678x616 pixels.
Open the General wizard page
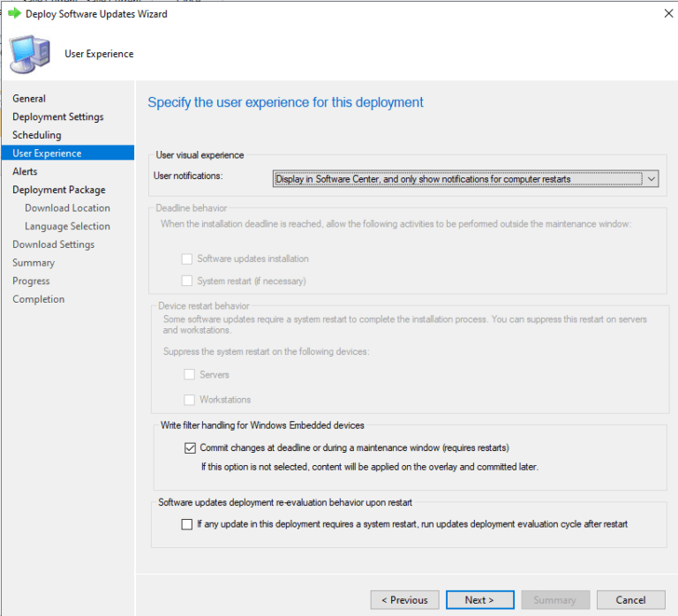tap(29, 99)
